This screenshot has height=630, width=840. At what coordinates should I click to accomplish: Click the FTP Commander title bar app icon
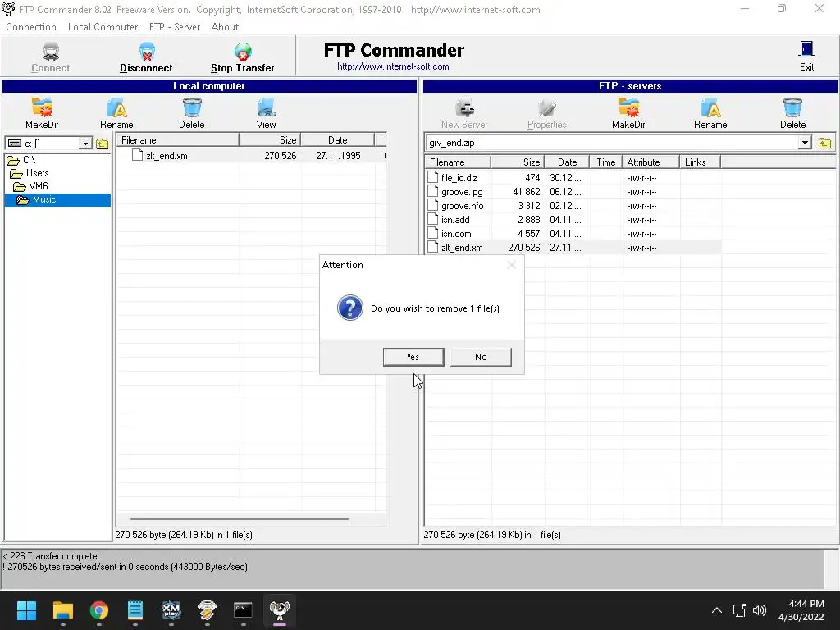[x=8, y=9]
